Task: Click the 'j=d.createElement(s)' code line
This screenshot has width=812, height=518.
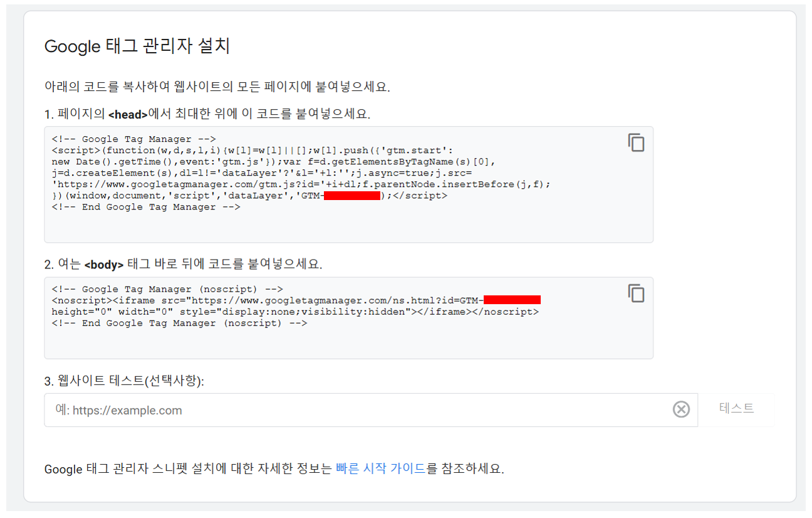Action: click(262, 173)
